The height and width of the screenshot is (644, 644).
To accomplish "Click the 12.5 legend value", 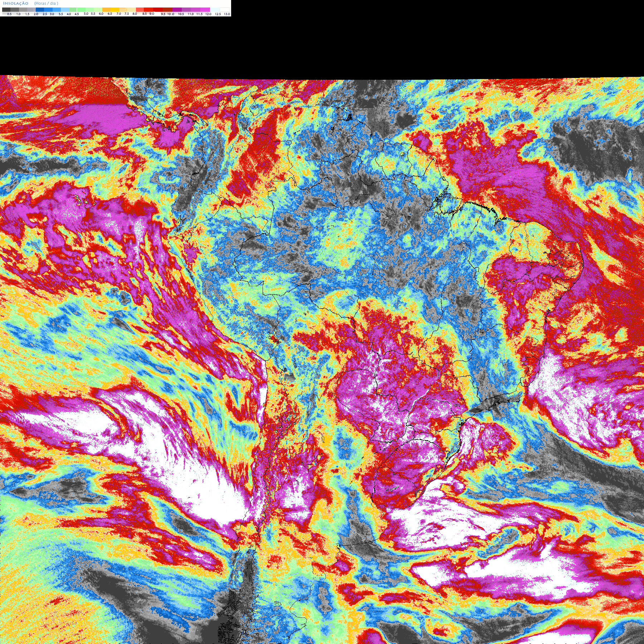I will click(218, 14).
